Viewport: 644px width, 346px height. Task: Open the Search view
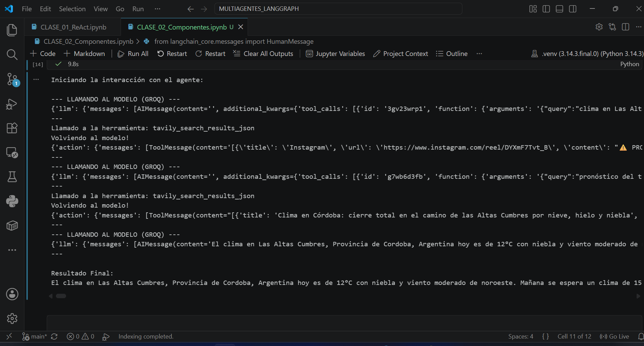coord(12,54)
